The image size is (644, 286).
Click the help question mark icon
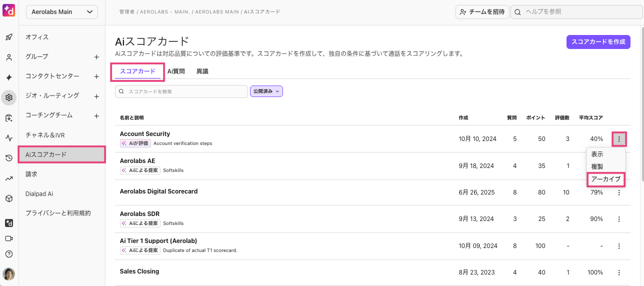[x=8, y=254]
